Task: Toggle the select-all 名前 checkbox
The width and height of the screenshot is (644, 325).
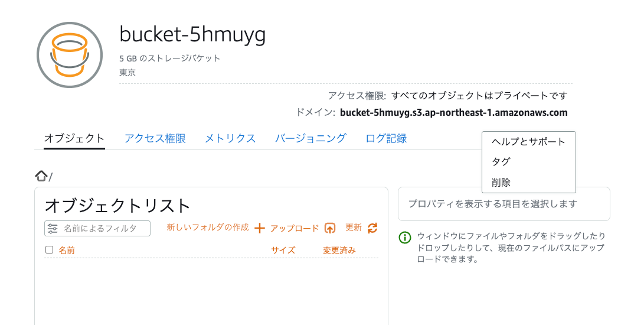Action: (50, 250)
